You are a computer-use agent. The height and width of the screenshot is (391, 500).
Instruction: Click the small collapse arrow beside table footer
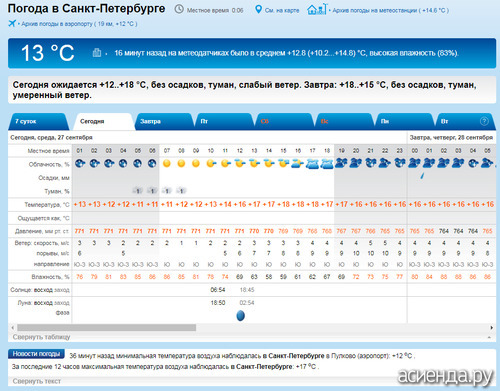[489, 337]
